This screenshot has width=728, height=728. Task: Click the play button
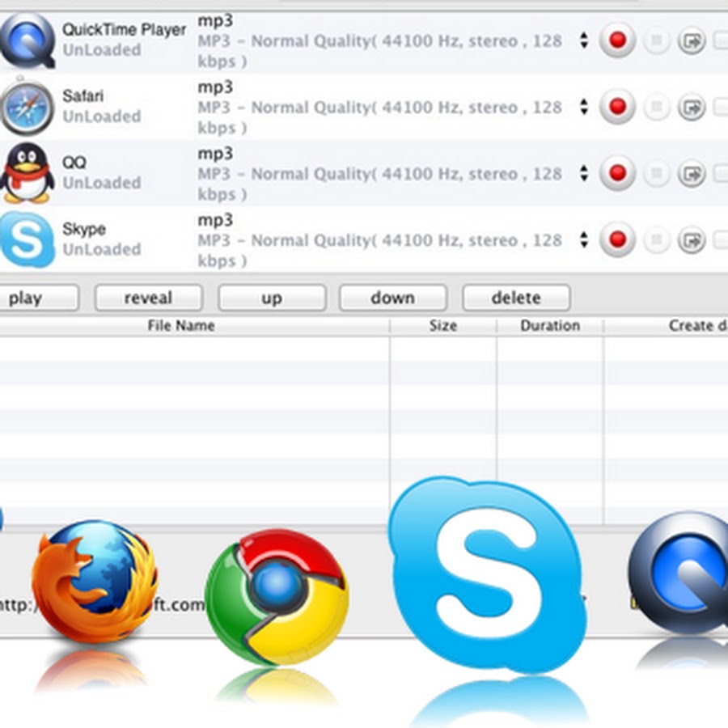[x=39, y=298]
